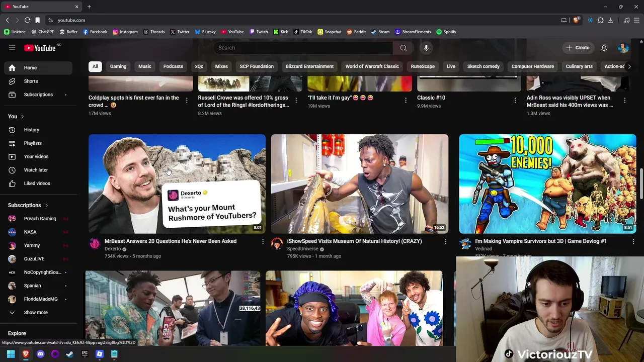
Task: Open the Reddit bookmark
Action: tap(356, 32)
